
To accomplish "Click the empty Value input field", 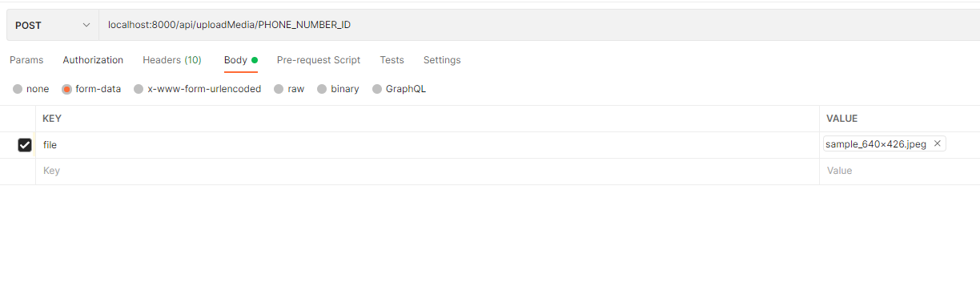I will pos(900,171).
